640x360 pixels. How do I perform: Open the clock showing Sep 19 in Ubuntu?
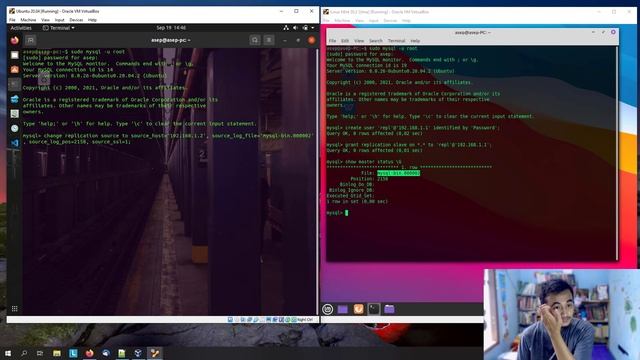(171, 28)
